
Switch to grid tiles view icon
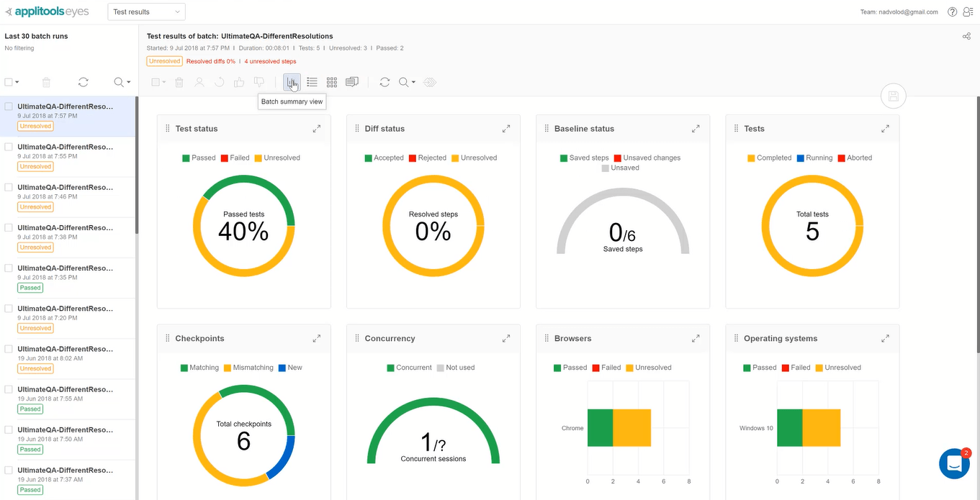pyautogui.click(x=332, y=82)
